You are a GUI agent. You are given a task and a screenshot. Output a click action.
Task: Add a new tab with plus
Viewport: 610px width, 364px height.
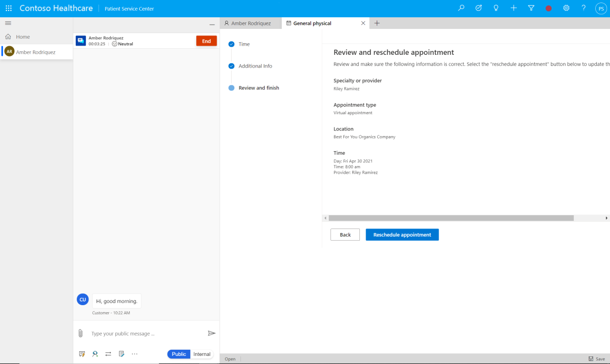377,23
